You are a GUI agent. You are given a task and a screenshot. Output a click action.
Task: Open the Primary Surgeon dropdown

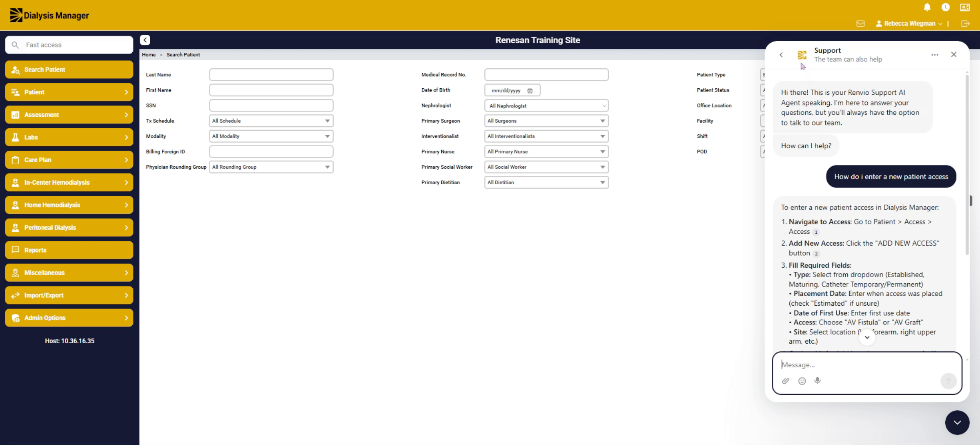coord(546,121)
